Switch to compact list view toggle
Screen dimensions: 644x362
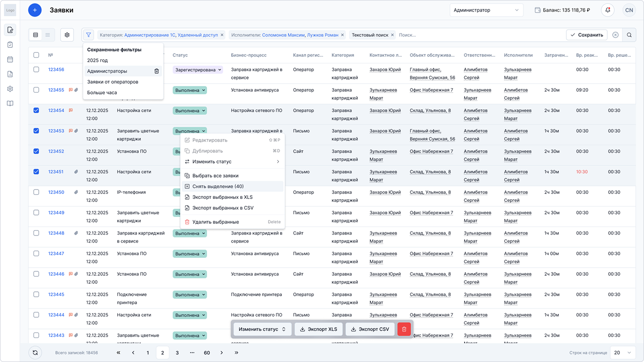pyautogui.click(x=47, y=34)
